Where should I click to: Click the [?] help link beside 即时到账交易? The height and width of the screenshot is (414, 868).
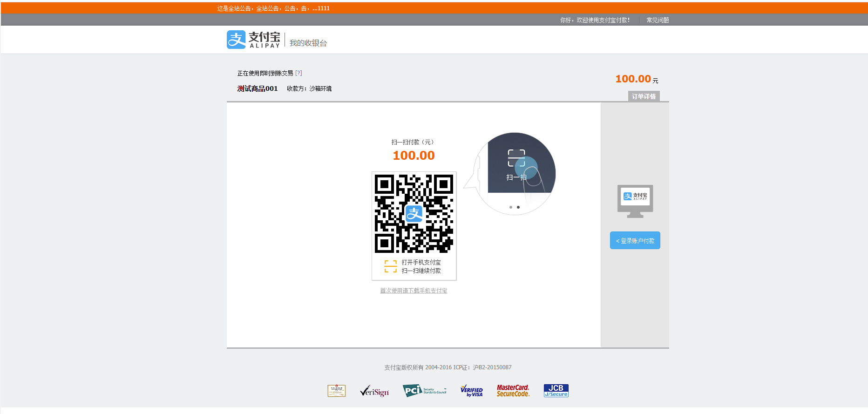pyautogui.click(x=298, y=73)
